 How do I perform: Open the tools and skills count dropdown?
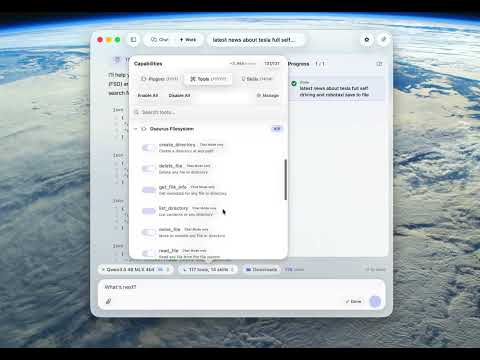[208, 269]
